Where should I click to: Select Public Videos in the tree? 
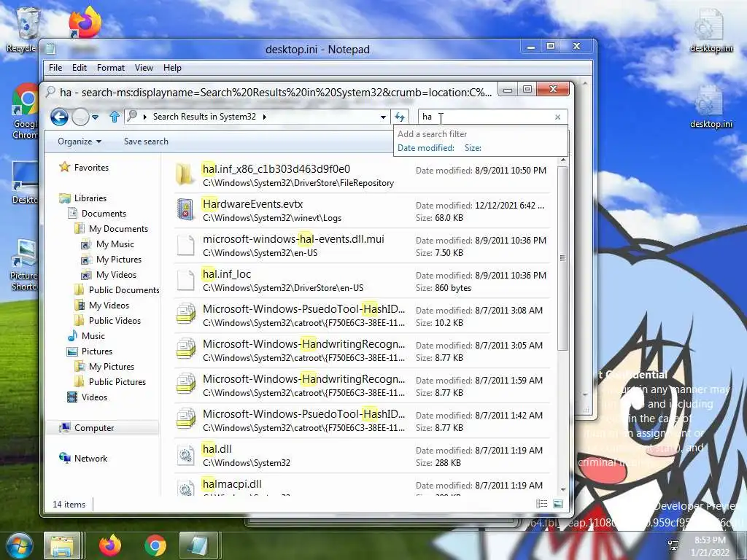(x=108, y=321)
